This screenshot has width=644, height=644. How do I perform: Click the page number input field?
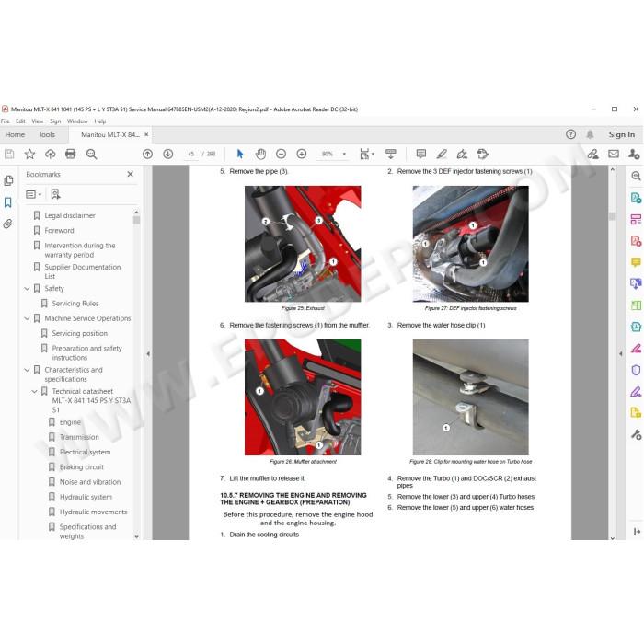tap(191, 154)
